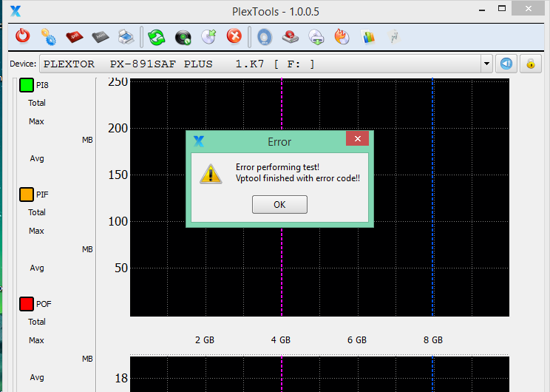The height and width of the screenshot is (392, 550).
Task: Click the '8 GB' axis label
Action: pyautogui.click(x=433, y=340)
